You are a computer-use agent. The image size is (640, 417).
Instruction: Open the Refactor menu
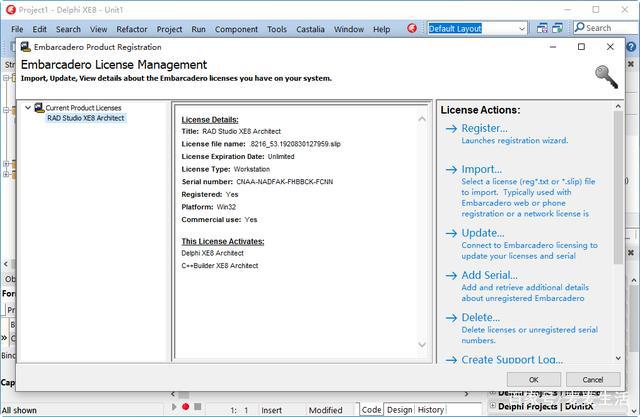pos(132,29)
